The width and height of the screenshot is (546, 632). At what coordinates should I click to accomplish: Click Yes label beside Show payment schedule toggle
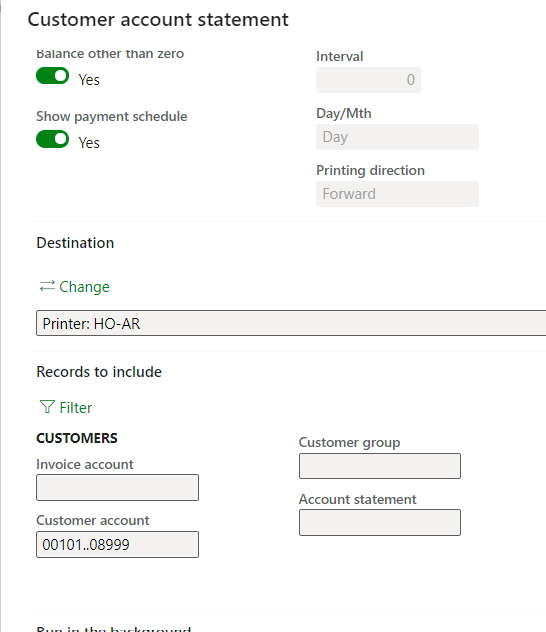pyautogui.click(x=89, y=143)
